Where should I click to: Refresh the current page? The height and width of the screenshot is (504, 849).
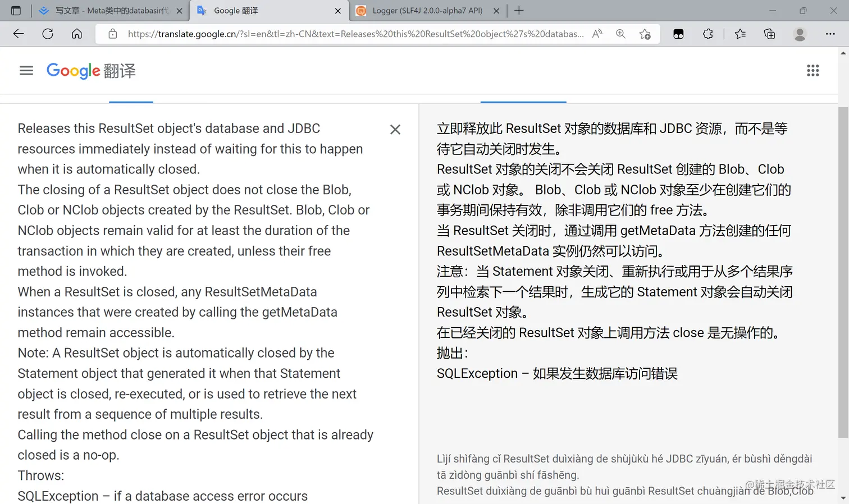[x=48, y=34]
